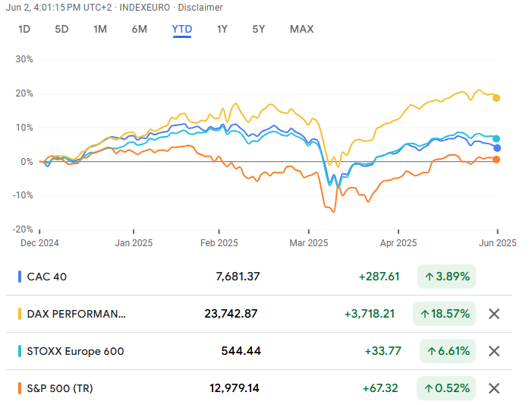This screenshot has width=532, height=405.
Task: Click the orange S&P 500 endpoint dot
Action: point(496,160)
